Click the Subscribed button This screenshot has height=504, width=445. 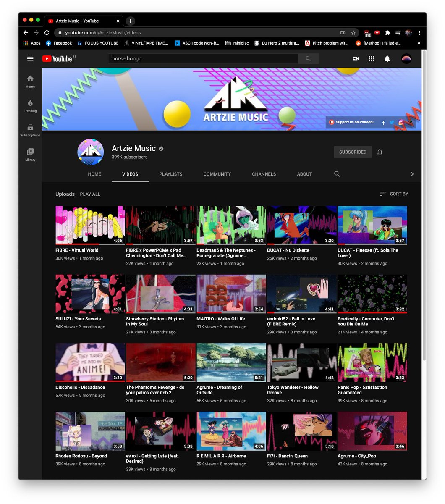[353, 152]
